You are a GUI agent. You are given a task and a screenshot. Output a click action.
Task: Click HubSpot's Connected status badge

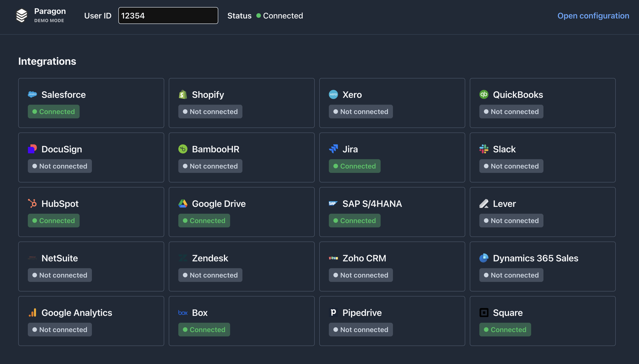click(54, 221)
